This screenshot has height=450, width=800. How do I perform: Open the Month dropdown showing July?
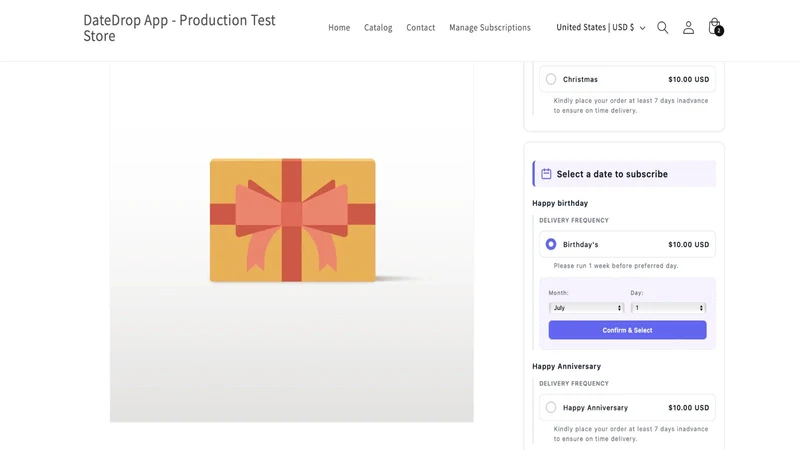[x=586, y=308]
